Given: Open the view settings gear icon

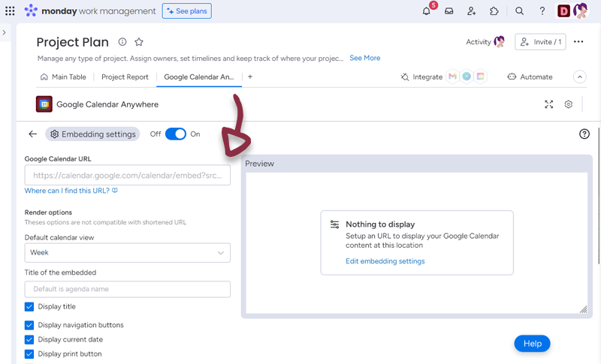Looking at the screenshot, I should click(x=569, y=104).
